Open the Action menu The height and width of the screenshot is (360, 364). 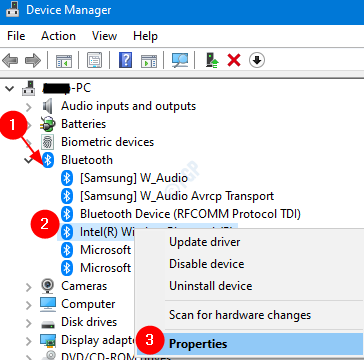tap(58, 36)
